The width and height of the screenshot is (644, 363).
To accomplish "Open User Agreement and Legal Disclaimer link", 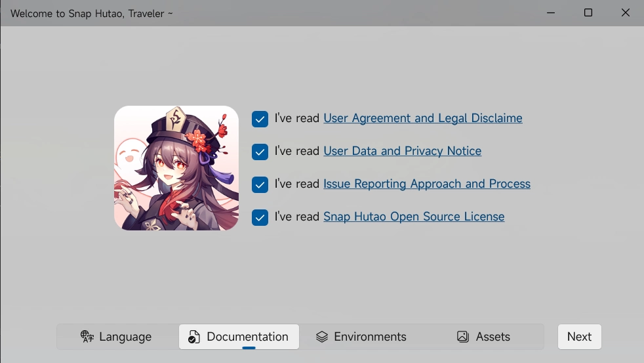I will 422,118.
